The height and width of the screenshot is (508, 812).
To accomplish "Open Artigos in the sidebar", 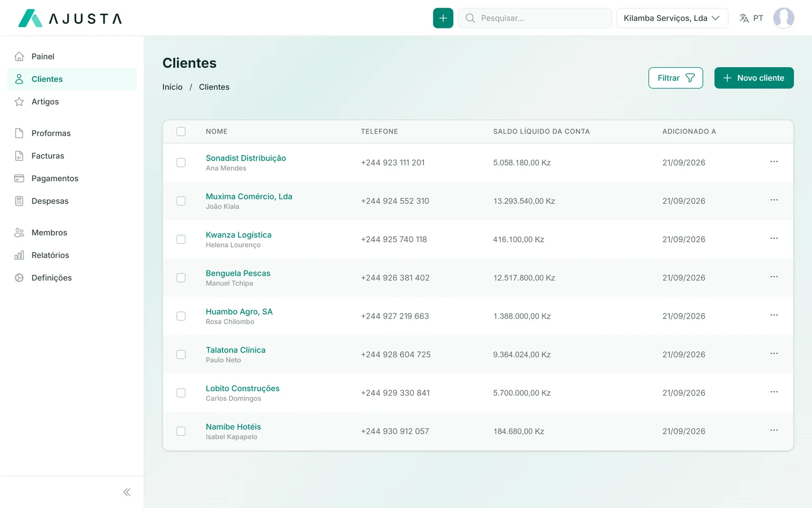I will pyautogui.click(x=72, y=102).
